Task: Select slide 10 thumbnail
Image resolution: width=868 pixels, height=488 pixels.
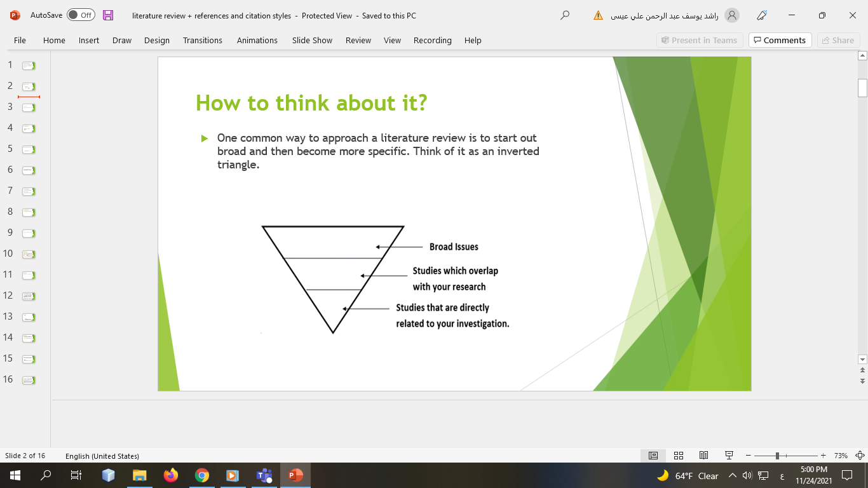Action: (x=29, y=254)
